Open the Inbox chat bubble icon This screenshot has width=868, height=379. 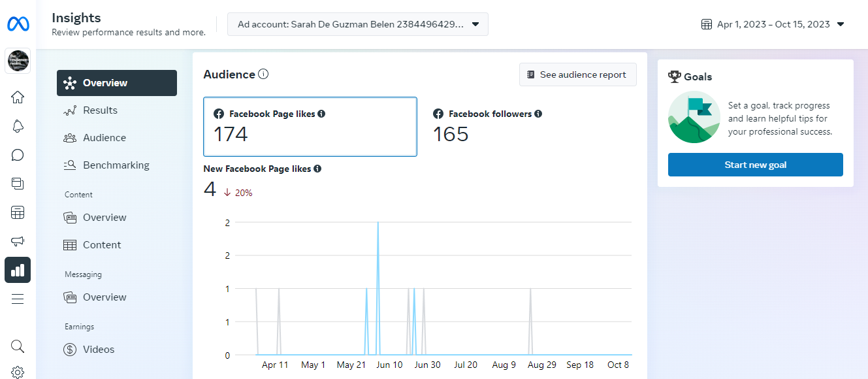coord(18,155)
